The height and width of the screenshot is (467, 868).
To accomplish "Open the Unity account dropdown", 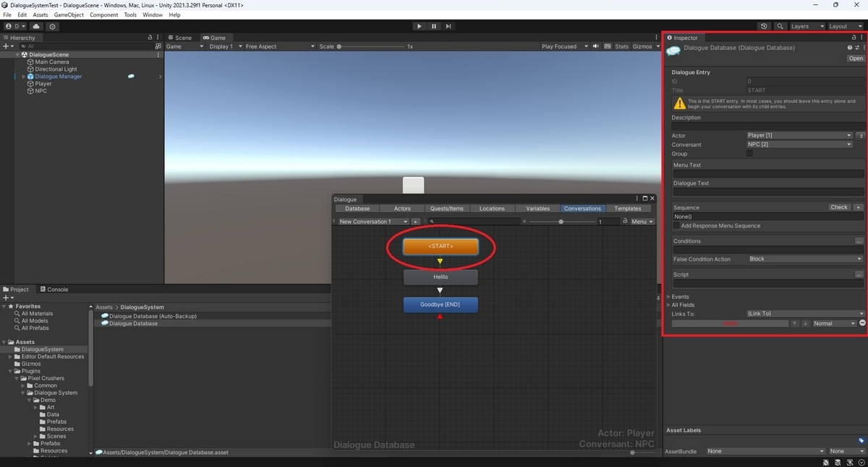I will click(15, 26).
